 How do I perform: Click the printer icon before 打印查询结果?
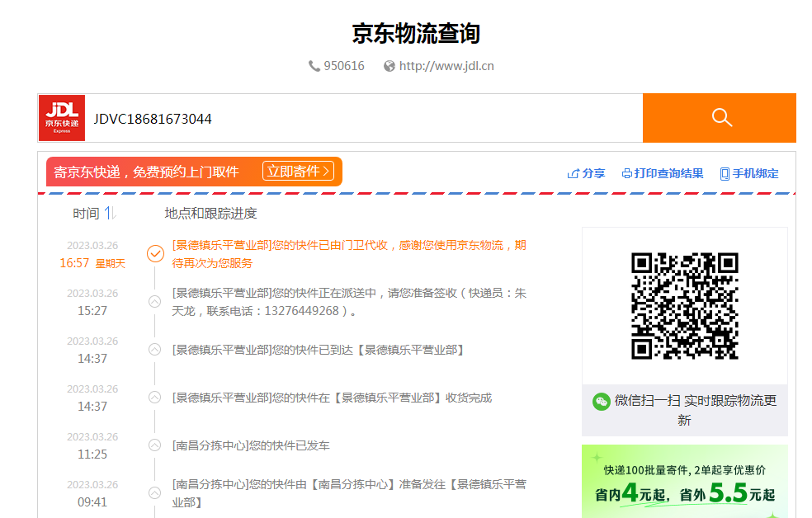(626, 174)
